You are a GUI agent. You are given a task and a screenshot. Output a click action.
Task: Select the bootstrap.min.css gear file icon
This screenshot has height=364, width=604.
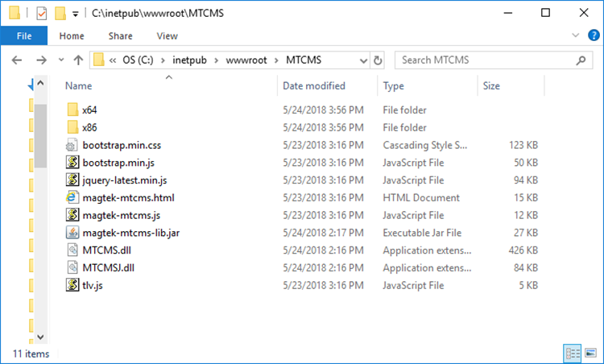tap(72, 145)
